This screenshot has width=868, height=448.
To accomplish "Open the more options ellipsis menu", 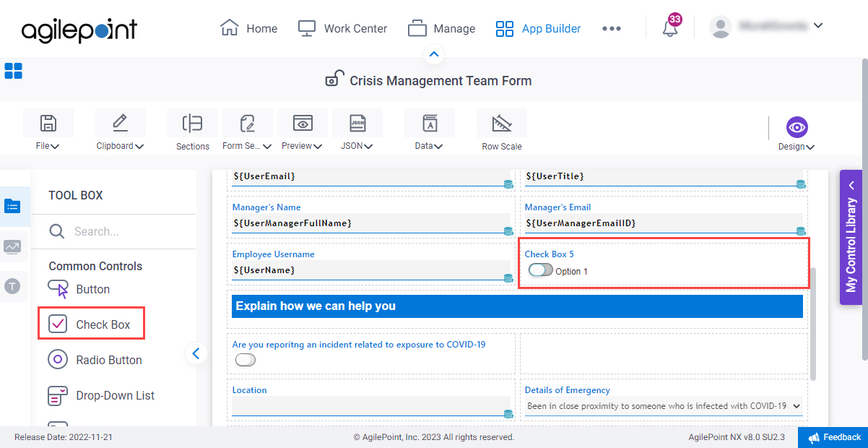I will pos(612,28).
